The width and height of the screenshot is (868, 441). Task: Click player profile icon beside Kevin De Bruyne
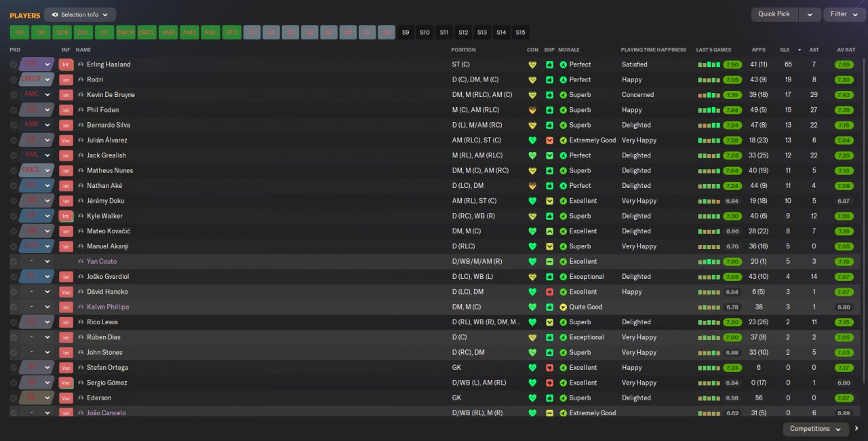(81, 95)
